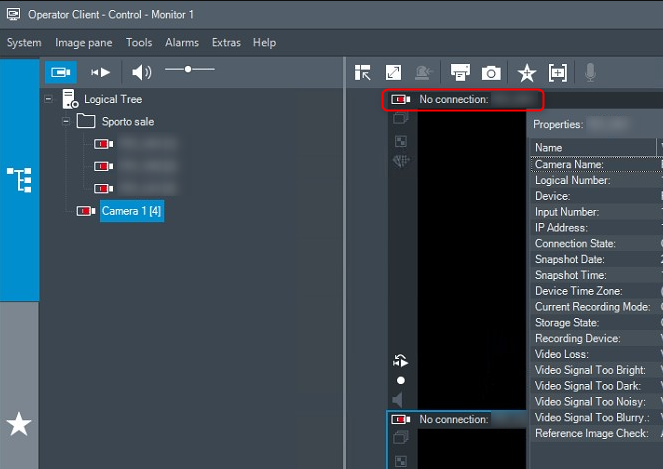The height and width of the screenshot is (469, 663).
Task: Open the Logical Tree sidebar tab
Action: point(19,180)
